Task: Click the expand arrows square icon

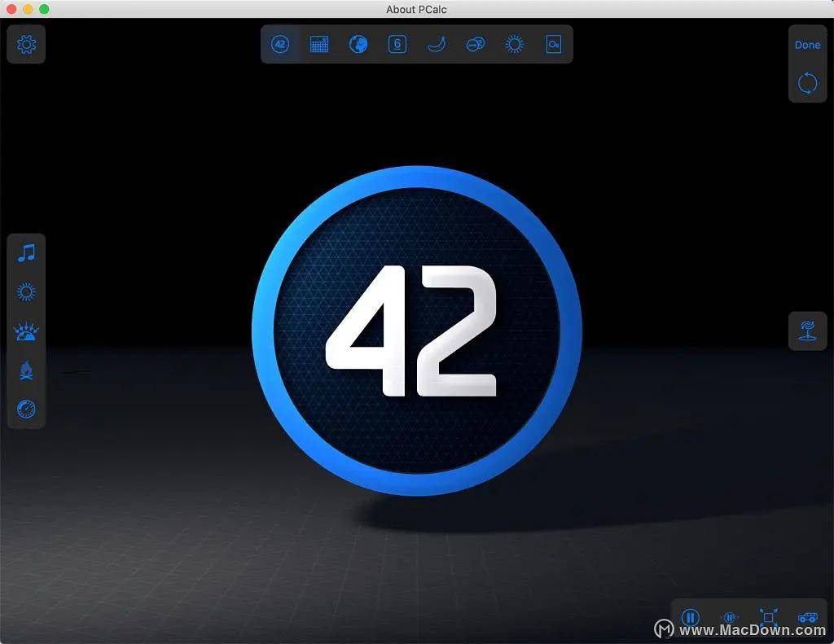Action: (x=768, y=618)
